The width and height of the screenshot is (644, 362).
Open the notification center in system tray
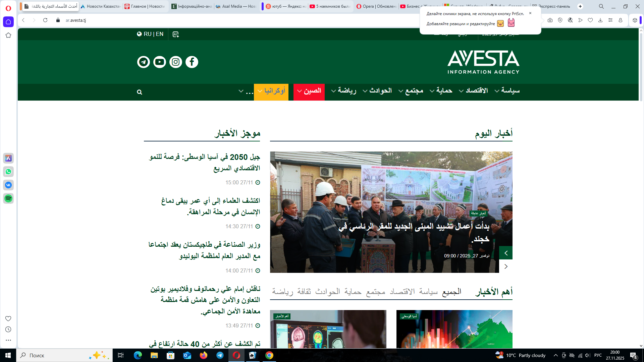[634, 356]
